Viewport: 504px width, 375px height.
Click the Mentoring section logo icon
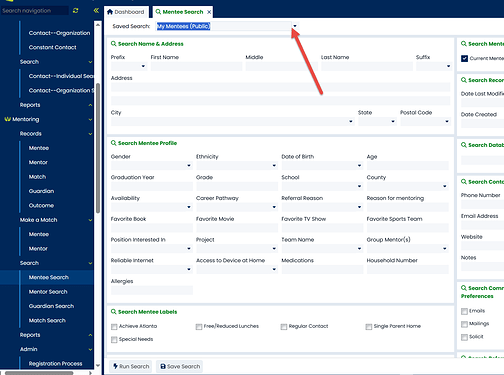click(8, 119)
